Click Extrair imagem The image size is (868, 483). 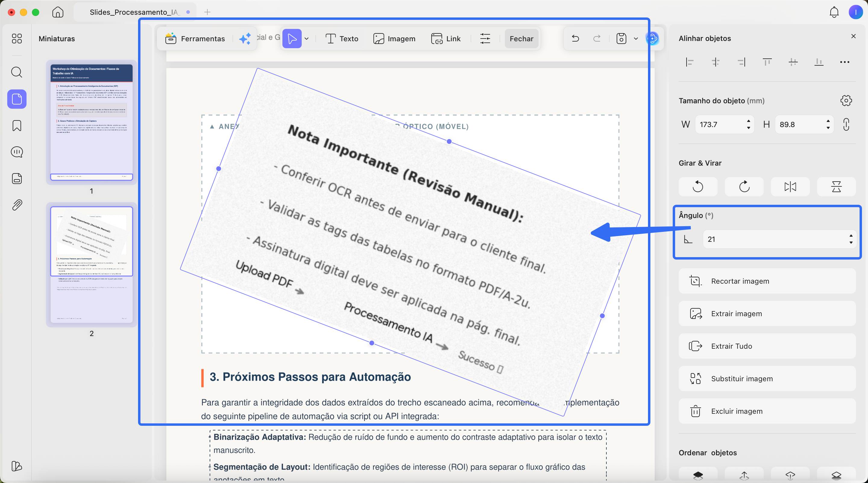coord(767,314)
